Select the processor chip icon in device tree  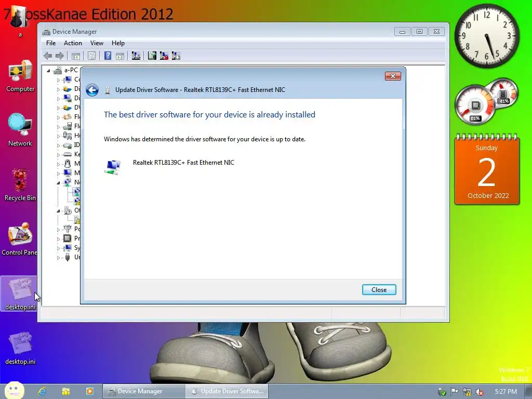tap(68, 238)
